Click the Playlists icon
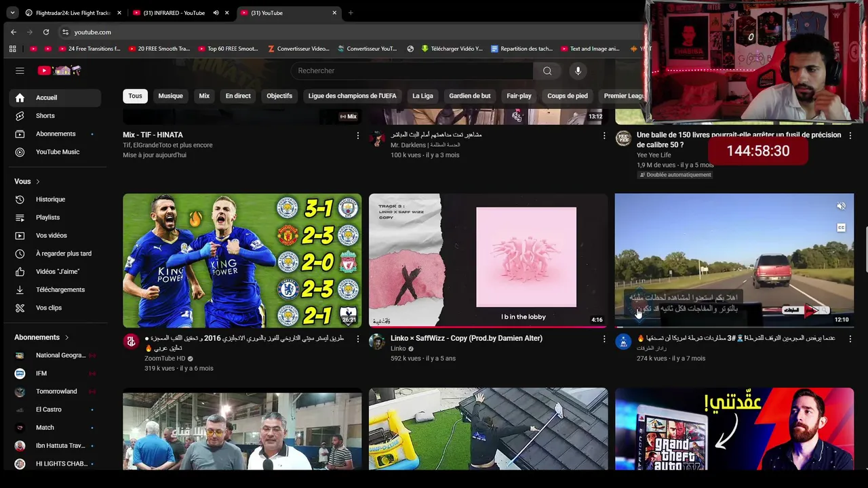 [x=20, y=218]
